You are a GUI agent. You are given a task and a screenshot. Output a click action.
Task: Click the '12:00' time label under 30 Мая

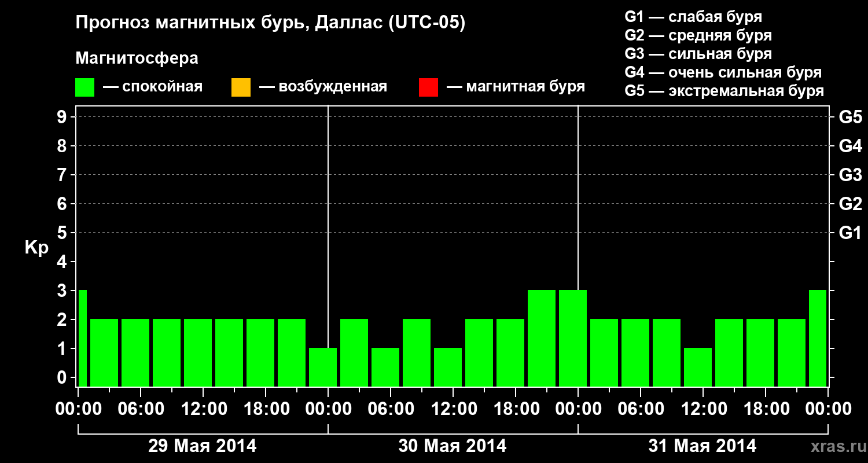453,409
